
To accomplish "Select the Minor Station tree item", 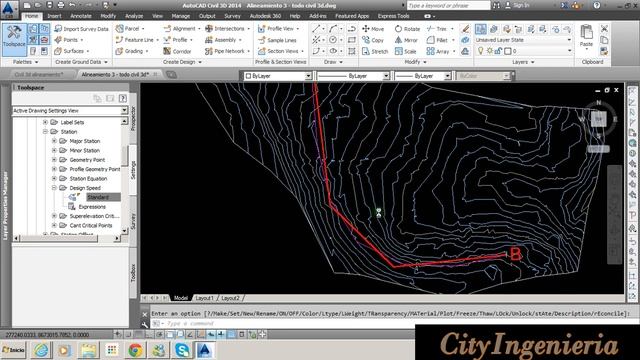I will click(x=84, y=150).
